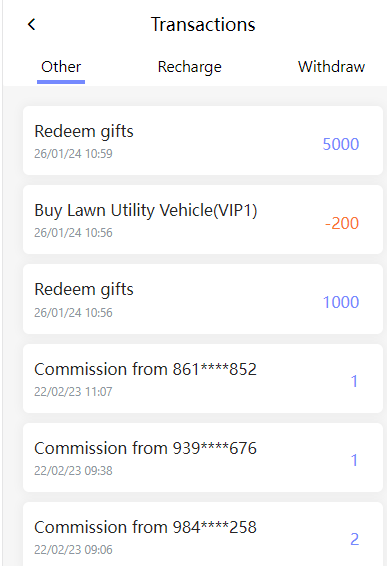Click Buy Lawn Utility Vehicle(VIP1) title text
Screen dimensions: 387x566
(146, 210)
